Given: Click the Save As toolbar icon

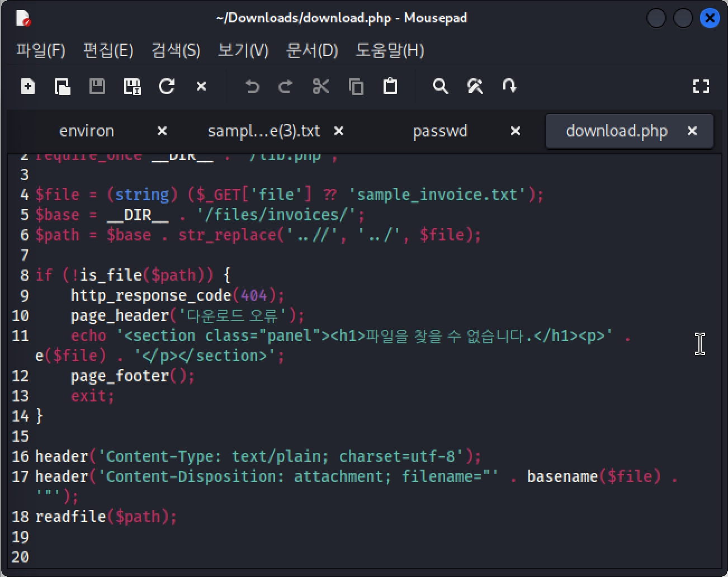Looking at the screenshot, I should tap(132, 86).
